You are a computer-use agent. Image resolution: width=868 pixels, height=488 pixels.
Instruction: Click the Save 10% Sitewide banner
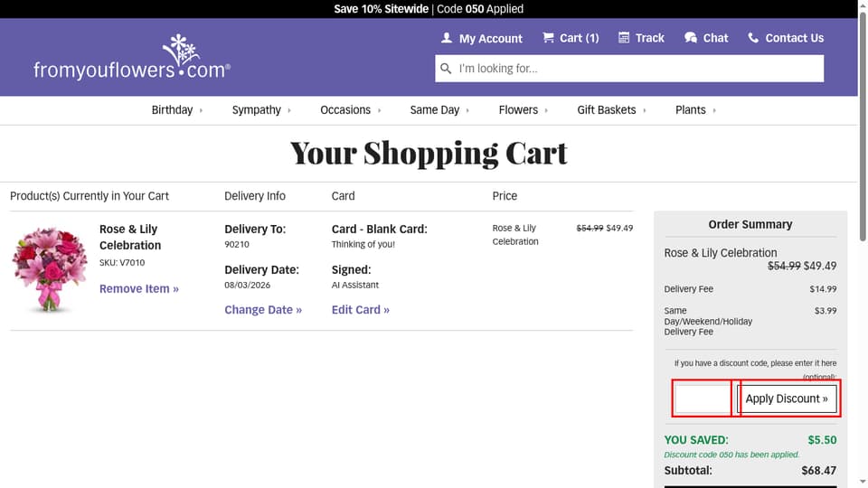(429, 9)
